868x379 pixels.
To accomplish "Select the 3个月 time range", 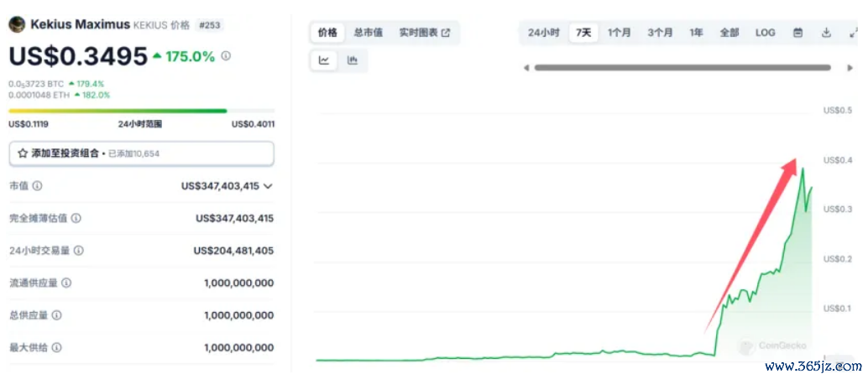I will click(661, 33).
